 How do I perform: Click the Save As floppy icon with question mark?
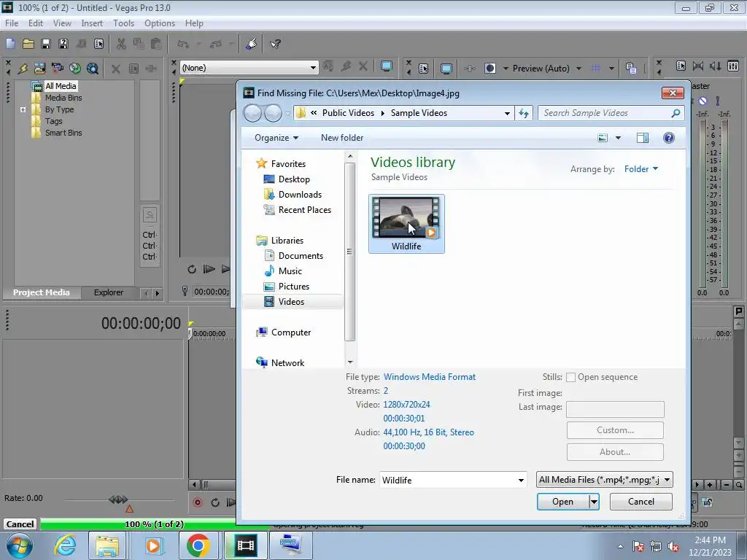pyautogui.click(x=63, y=44)
